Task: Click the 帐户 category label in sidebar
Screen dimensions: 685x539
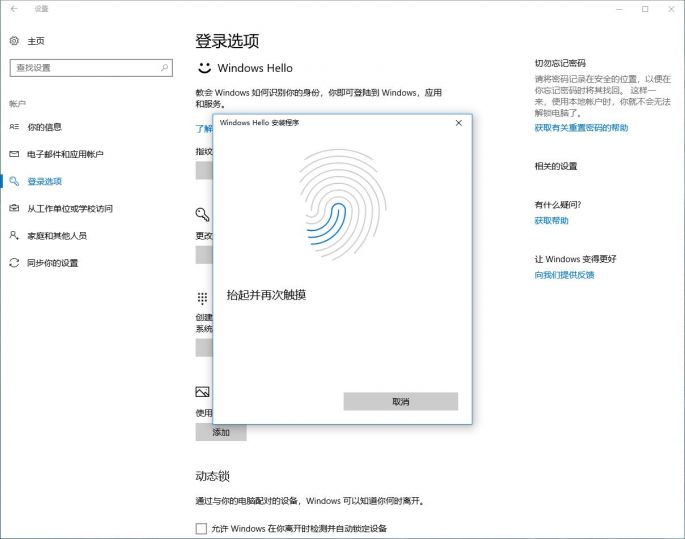Action: (x=17, y=104)
